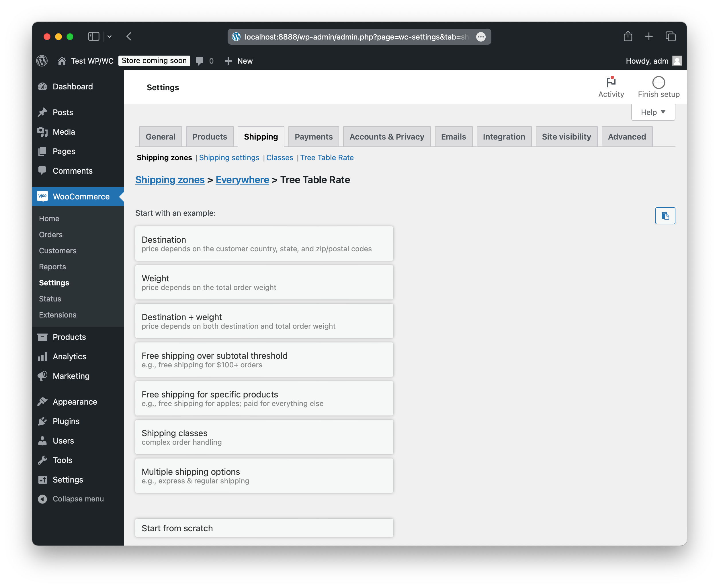Open WooCommerce Customers submenu
The height and width of the screenshot is (588, 719).
(x=58, y=251)
